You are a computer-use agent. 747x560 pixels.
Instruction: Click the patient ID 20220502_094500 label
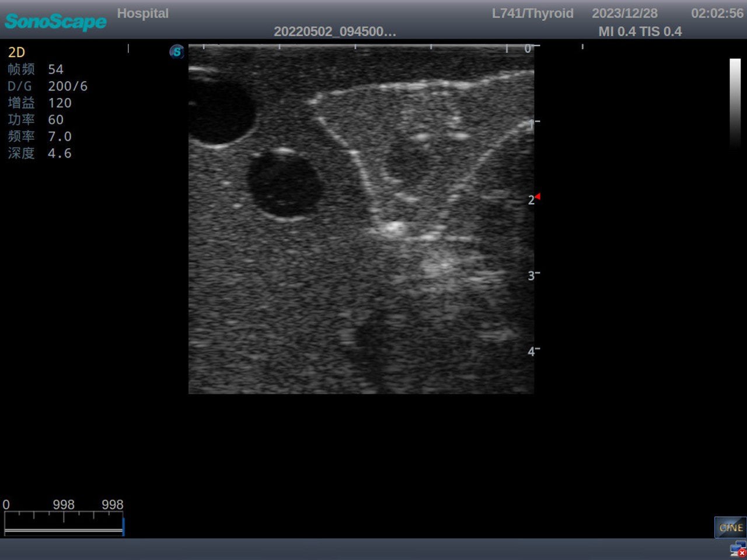click(x=335, y=32)
